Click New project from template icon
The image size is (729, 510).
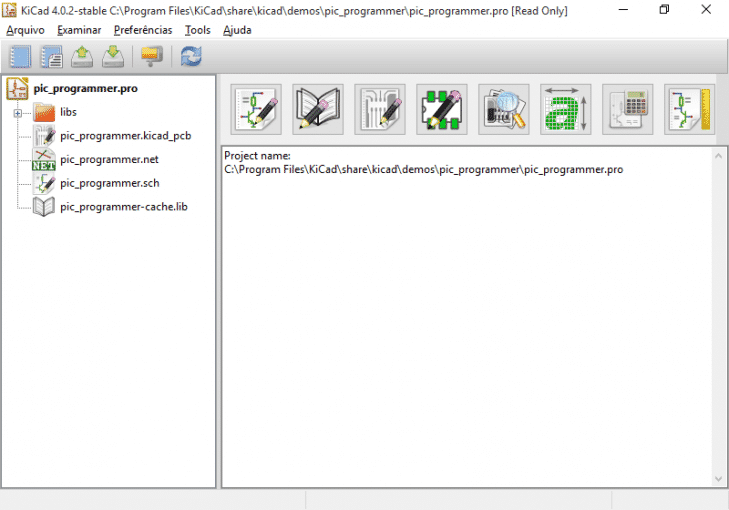pyautogui.click(x=51, y=57)
